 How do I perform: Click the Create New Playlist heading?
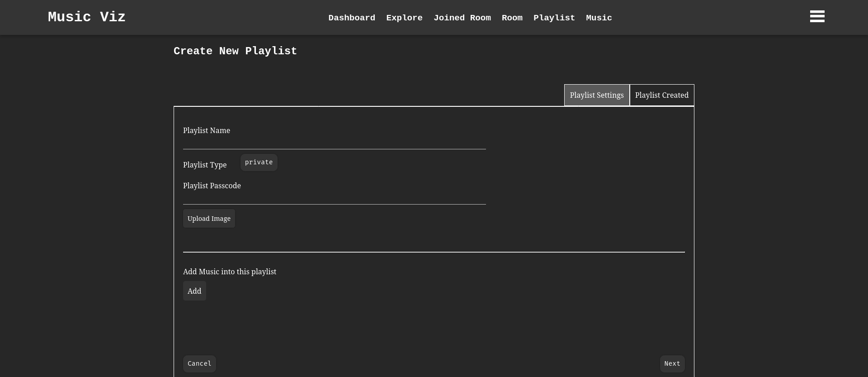(x=235, y=51)
